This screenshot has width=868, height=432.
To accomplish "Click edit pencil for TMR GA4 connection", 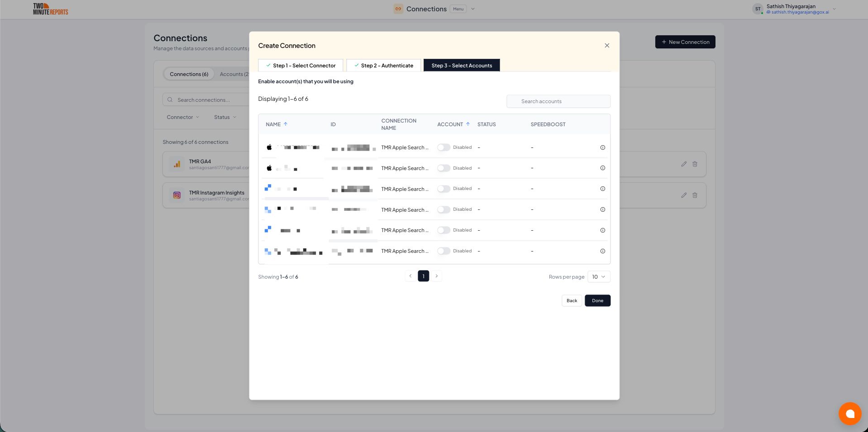I will click(684, 164).
